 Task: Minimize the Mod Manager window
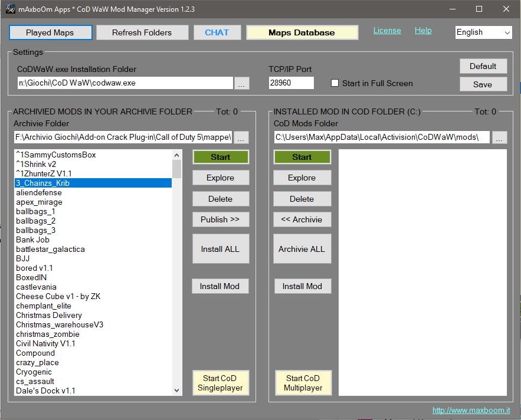click(x=453, y=9)
